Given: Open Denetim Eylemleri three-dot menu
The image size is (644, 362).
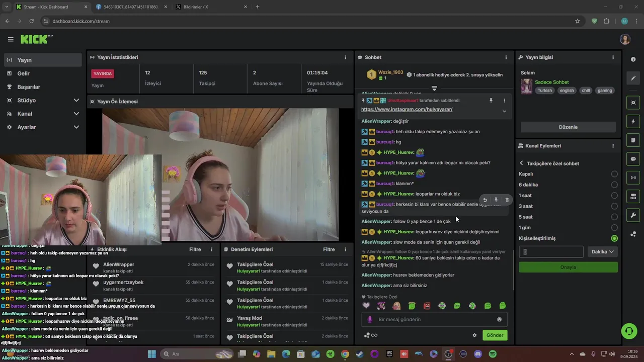Looking at the screenshot, I should 345,249.
